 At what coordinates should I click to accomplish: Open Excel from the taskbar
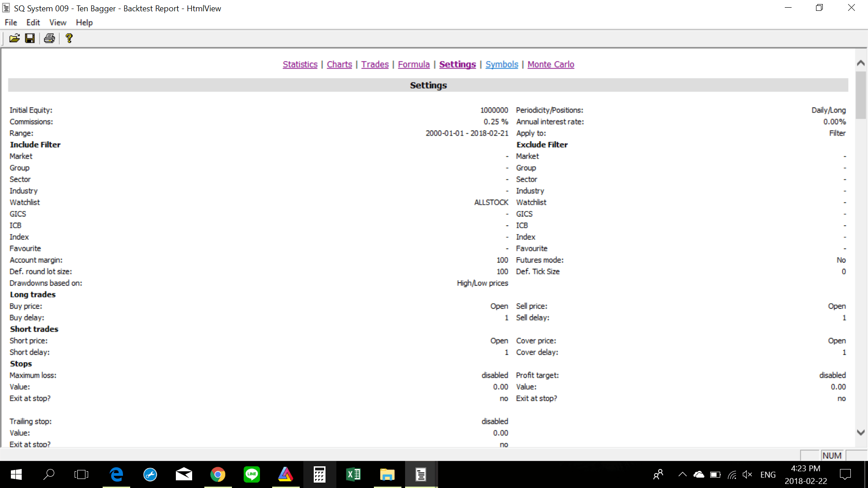pos(353,474)
